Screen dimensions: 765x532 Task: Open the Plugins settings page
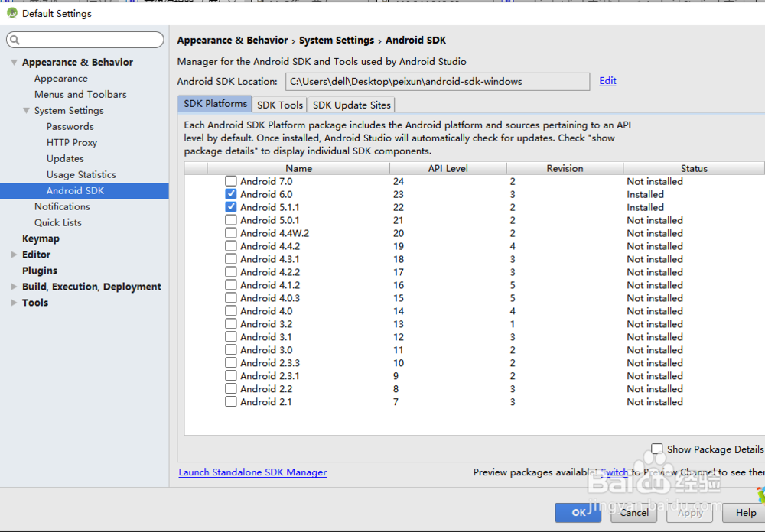point(40,271)
